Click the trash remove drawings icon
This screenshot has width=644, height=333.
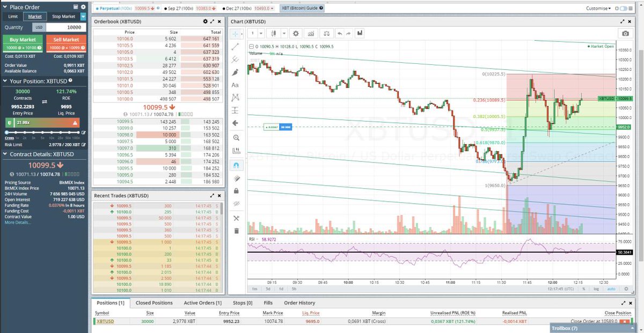pos(236,231)
